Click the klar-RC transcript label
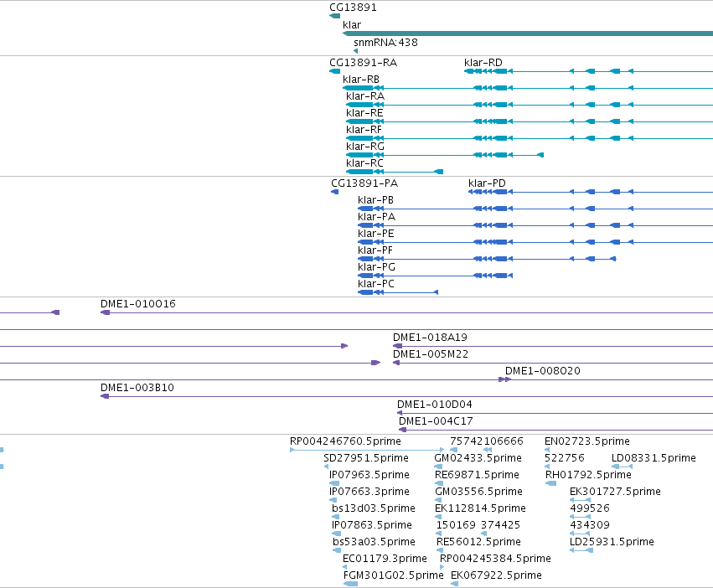 [364, 163]
